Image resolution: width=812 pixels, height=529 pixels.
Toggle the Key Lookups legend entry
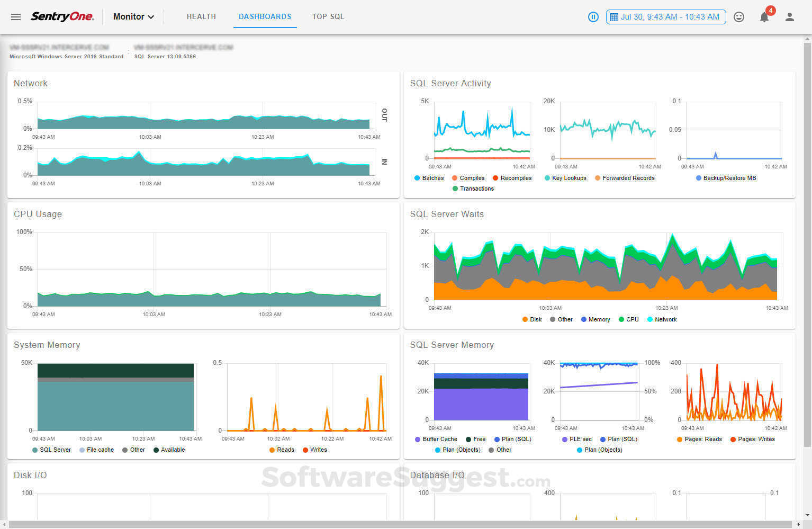click(565, 178)
